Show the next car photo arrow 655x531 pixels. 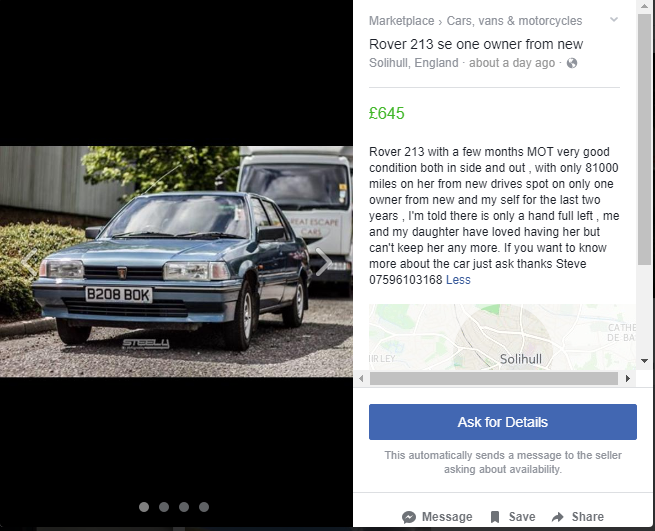[323, 262]
